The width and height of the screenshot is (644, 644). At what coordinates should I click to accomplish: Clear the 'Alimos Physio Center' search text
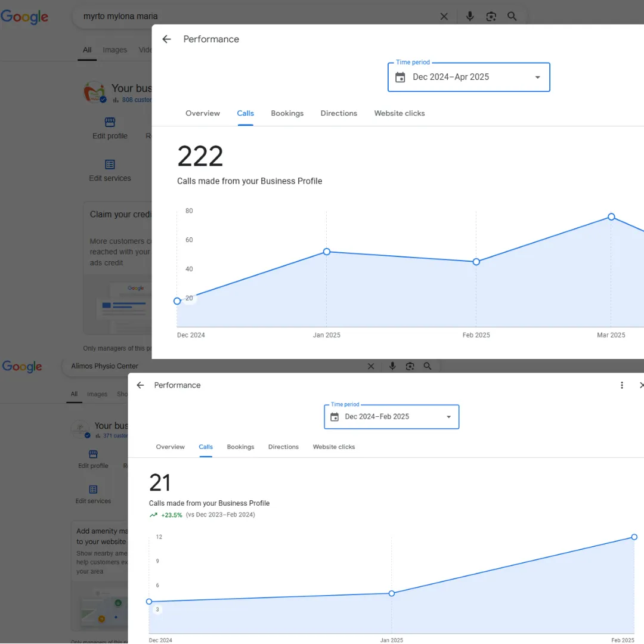tap(371, 366)
